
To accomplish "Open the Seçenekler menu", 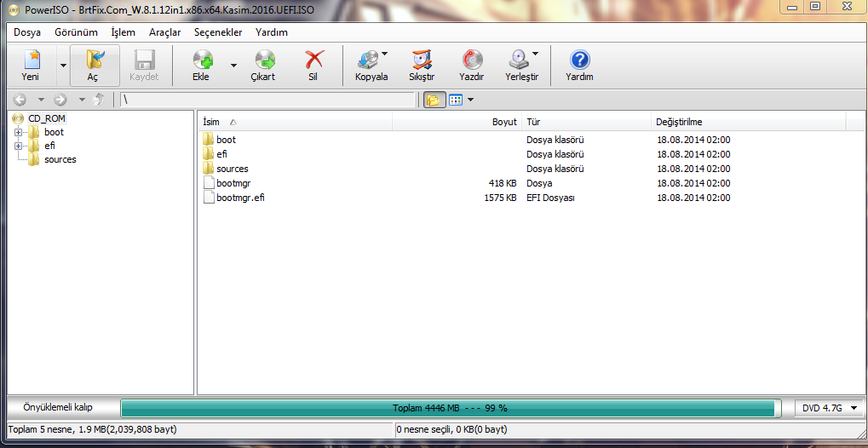I will [218, 32].
